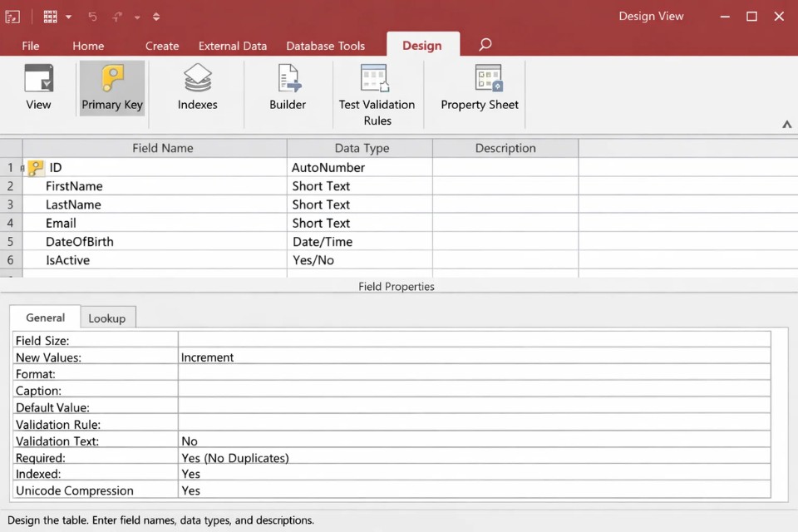This screenshot has width=798, height=532.
Task: Open dropdown arrow beside the grid icon
Action: [69, 17]
